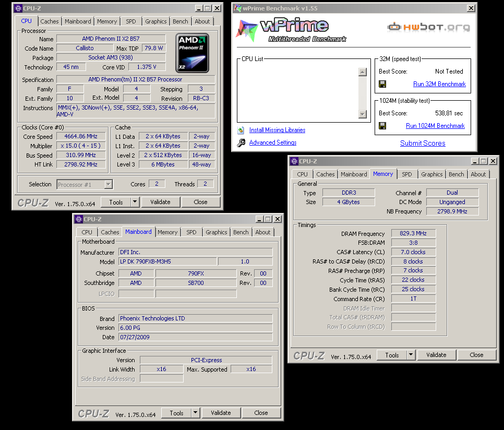Click the memory Size value 4 GBytes

click(x=349, y=202)
